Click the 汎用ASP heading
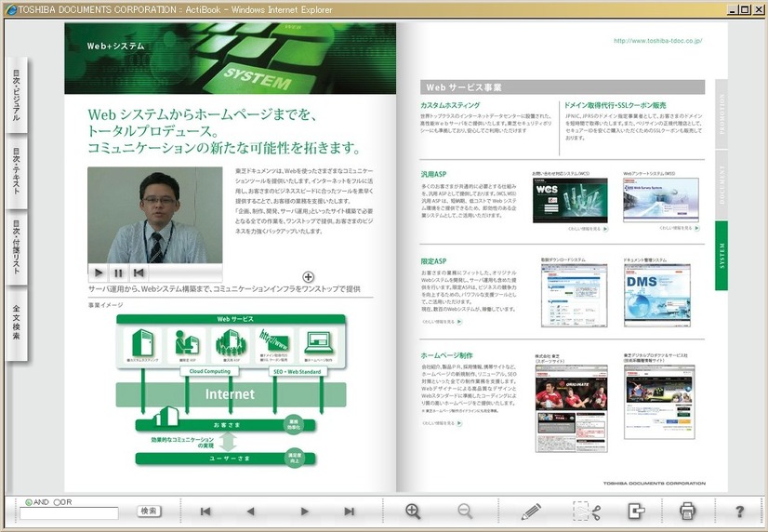 (433, 175)
